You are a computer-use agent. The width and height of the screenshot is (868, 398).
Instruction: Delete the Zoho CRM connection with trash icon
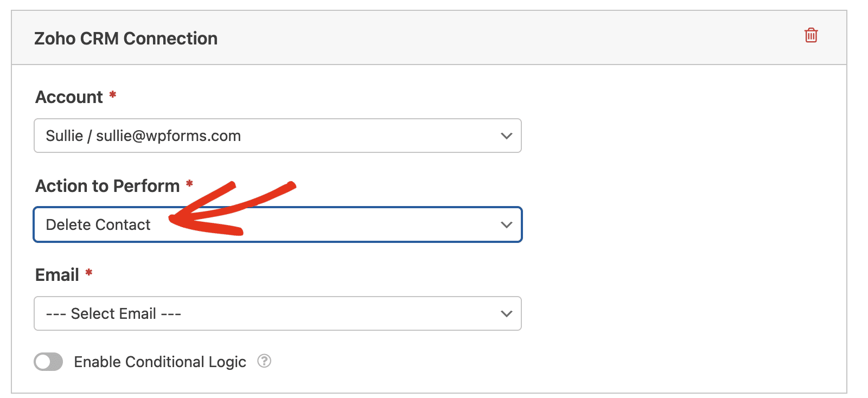coord(811,35)
